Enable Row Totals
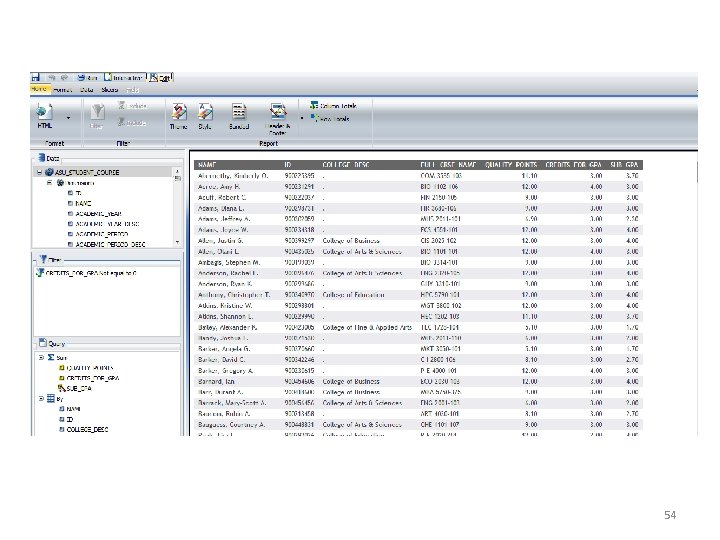This screenshot has width=720, height=540. tap(331, 118)
